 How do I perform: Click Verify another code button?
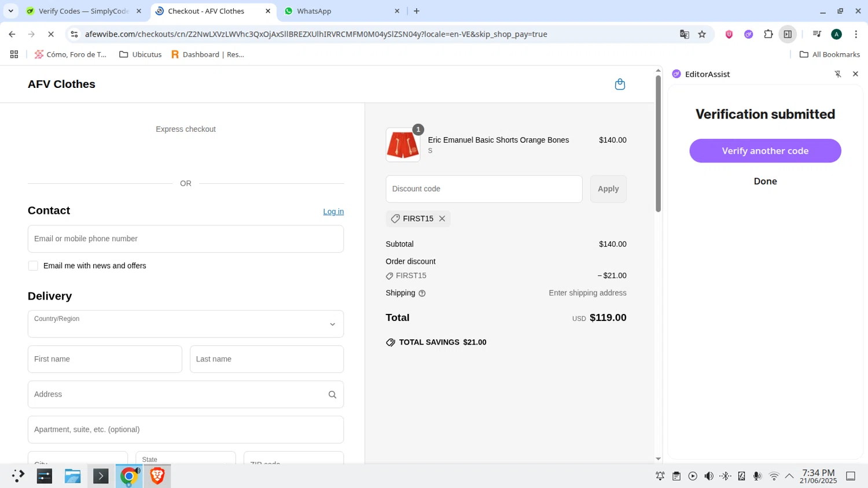coord(765,151)
